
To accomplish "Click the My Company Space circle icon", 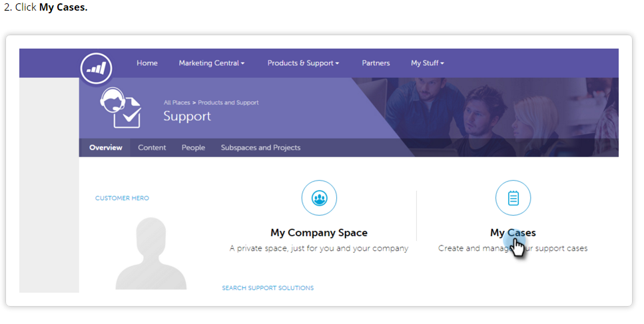I will click(319, 198).
